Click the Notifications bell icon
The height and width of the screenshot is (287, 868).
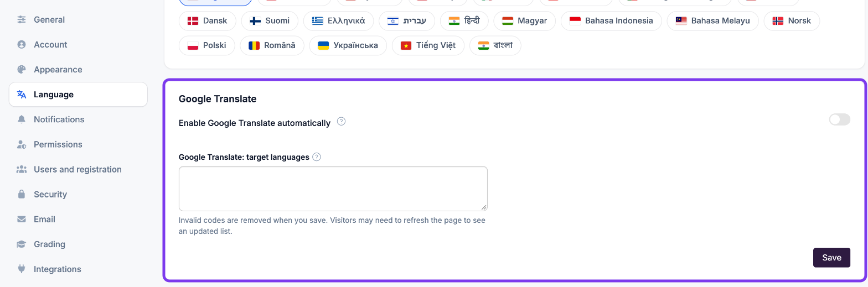tap(22, 119)
